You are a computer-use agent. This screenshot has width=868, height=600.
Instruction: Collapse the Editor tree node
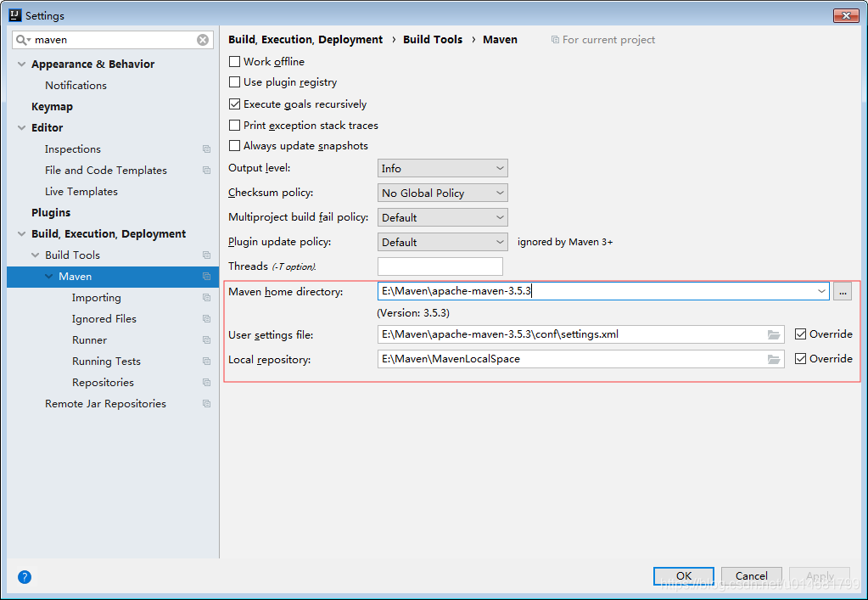(21, 128)
